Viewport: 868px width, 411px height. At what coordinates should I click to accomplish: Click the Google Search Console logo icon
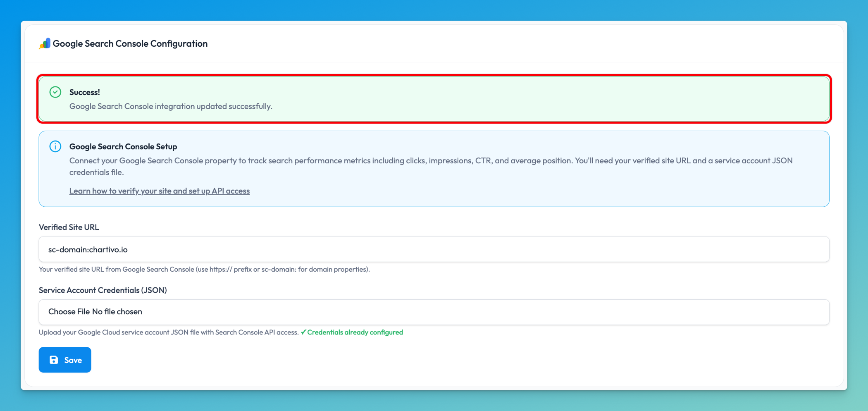(x=44, y=43)
